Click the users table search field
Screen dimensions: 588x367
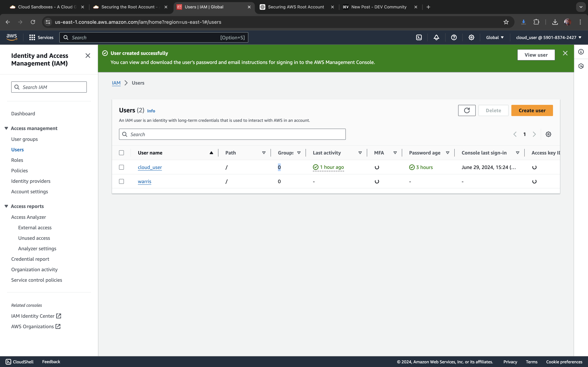pos(232,134)
